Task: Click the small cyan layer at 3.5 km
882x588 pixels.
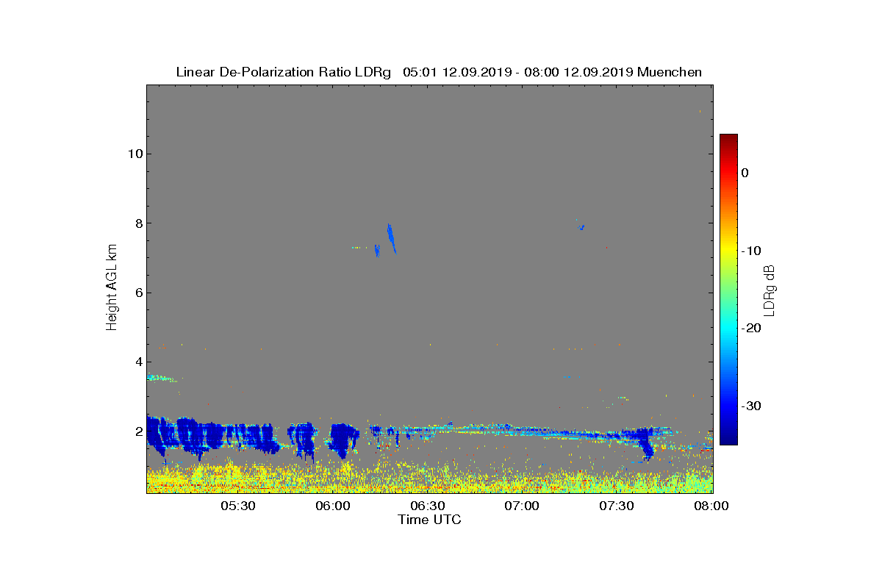Action: point(161,378)
